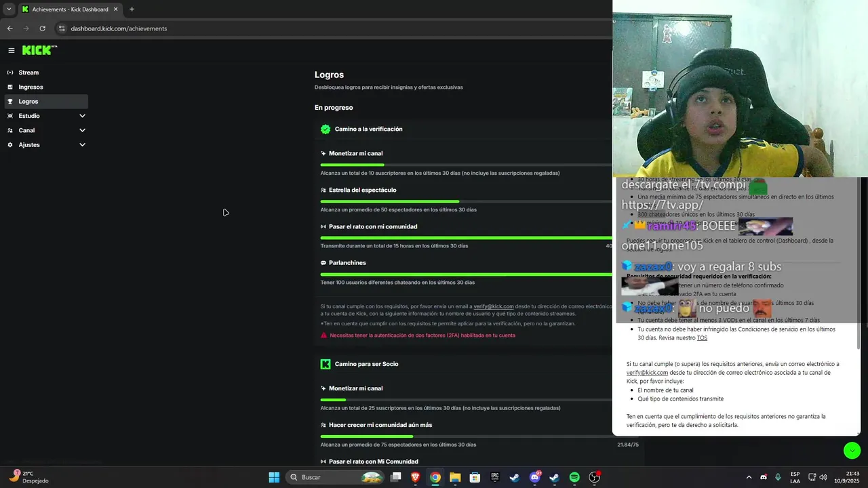This screenshot has height=488, width=868.
Task: Open File Explorer from taskbar
Action: [455, 477]
